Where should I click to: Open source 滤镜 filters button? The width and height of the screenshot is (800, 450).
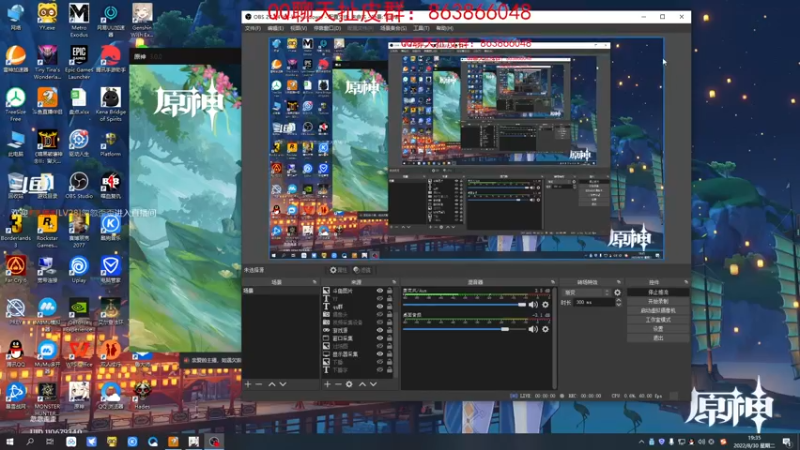(362, 270)
